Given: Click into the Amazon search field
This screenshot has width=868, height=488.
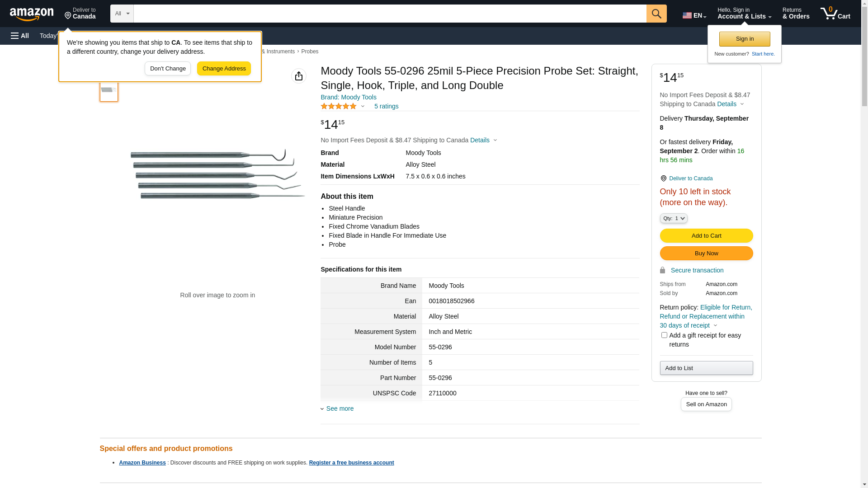Looking at the screenshot, I should click(x=390, y=14).
